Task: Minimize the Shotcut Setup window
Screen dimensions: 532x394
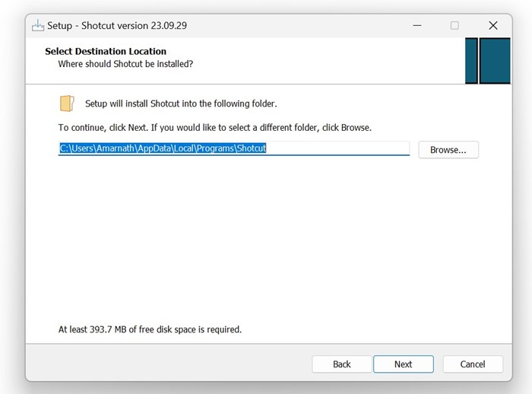Action: 417,25
